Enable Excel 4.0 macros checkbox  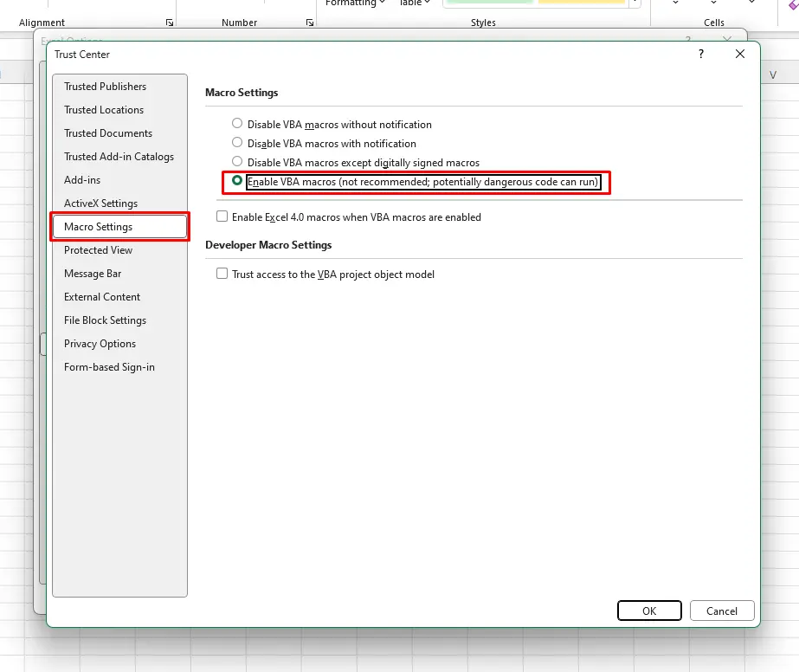pos(222,216)
